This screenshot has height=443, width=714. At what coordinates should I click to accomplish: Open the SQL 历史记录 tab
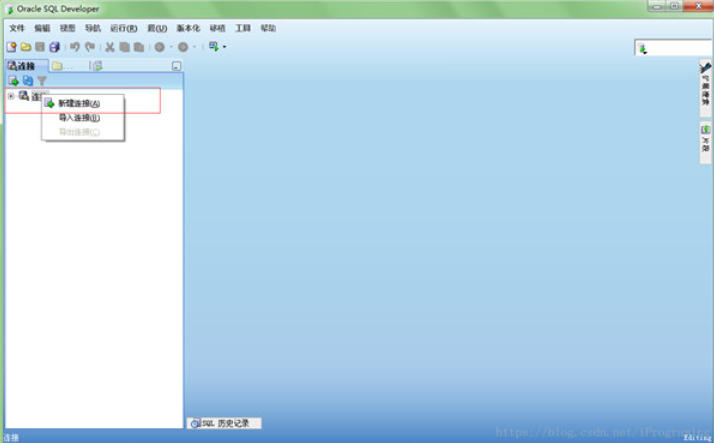(225, 423)
